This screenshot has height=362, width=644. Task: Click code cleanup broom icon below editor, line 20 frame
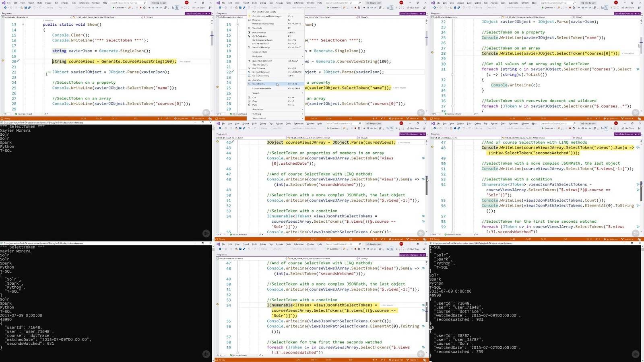click(x=45, y=114)
